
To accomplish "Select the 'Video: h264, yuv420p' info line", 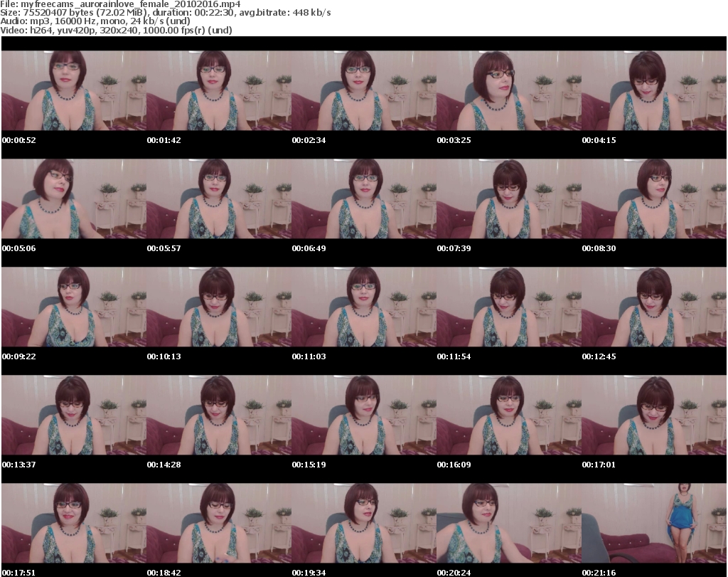I will click(116, 30).
